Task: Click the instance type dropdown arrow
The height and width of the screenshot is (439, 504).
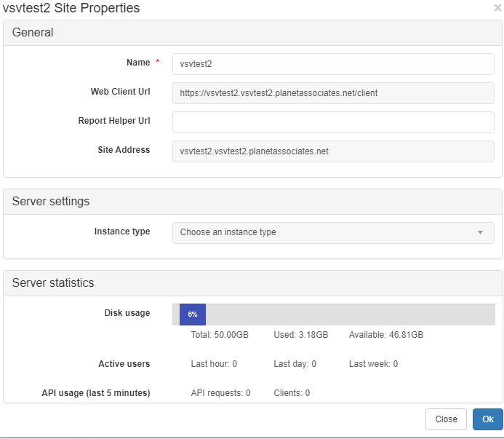Action: [x=480, y=232]
